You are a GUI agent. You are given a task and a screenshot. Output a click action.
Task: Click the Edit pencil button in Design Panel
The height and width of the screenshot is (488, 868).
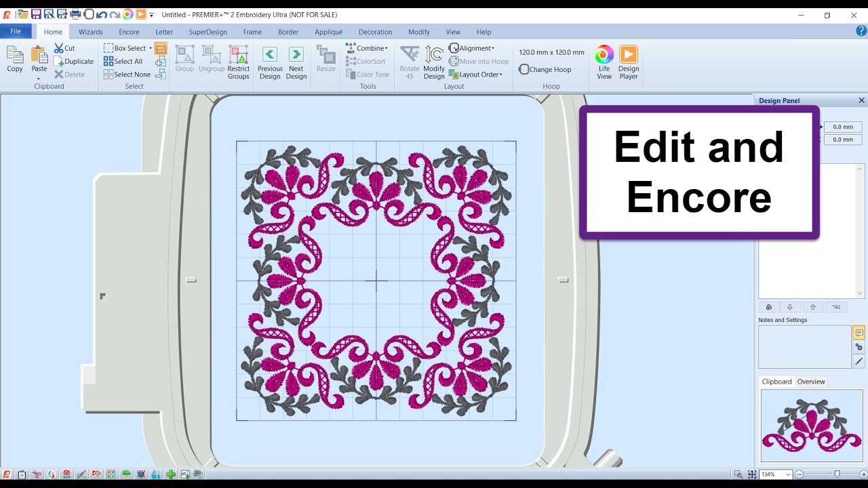click(x=859, y=361)
